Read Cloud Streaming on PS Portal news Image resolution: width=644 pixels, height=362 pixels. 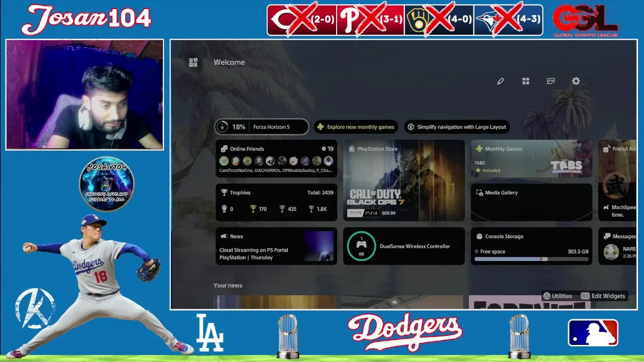click(254, 253)
